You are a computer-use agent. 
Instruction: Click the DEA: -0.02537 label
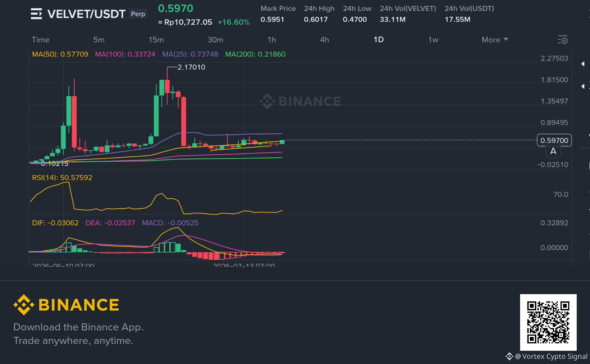coord(110,223)
